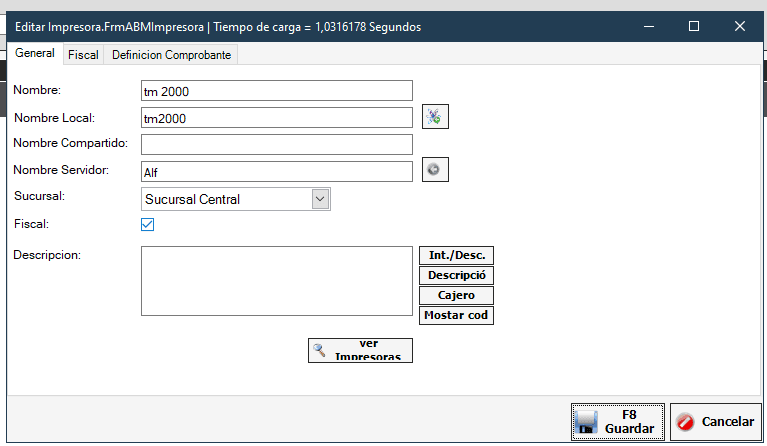
Task: Click the empty Nombre Compartido field
Action: tap(277, 145)
